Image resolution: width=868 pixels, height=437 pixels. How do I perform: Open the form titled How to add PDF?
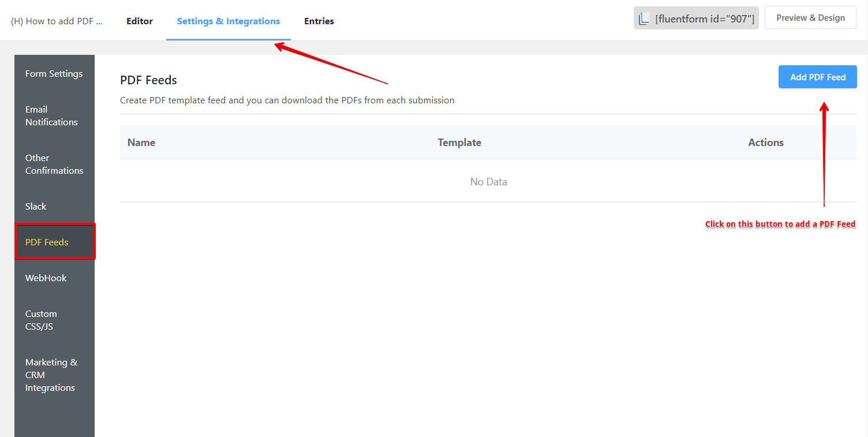(56, 21)
